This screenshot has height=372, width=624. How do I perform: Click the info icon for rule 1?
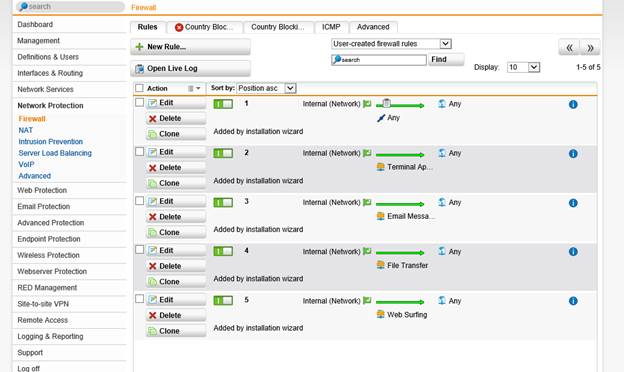point(573,105)
